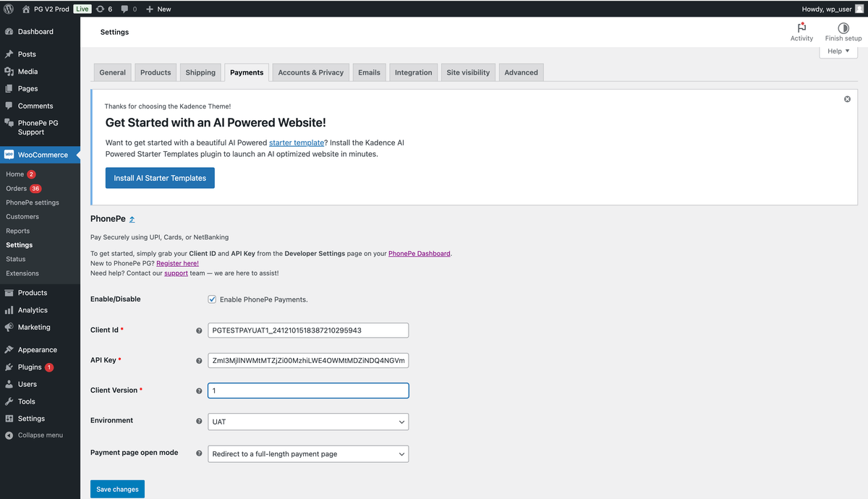The height and width of the screenshot is (499, 868).
Task: Open the Howdy wp_user account menu
Action: tap(832, 9)
